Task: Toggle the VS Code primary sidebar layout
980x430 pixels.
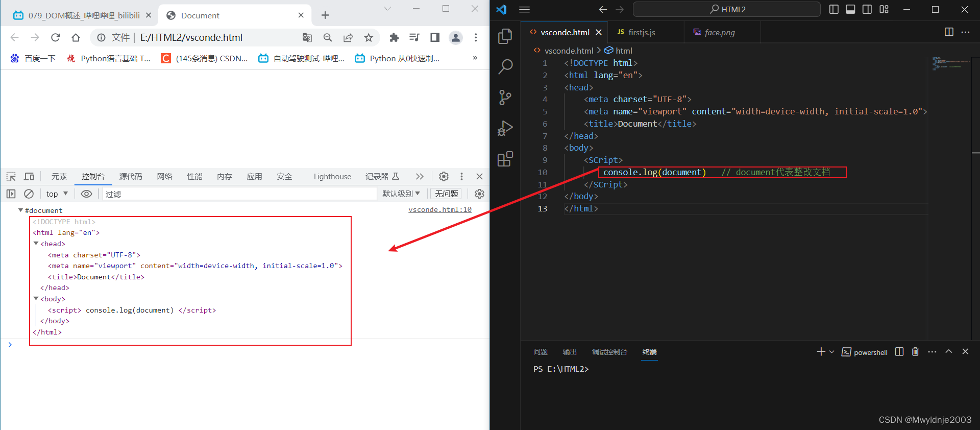Action: (834, 9)
